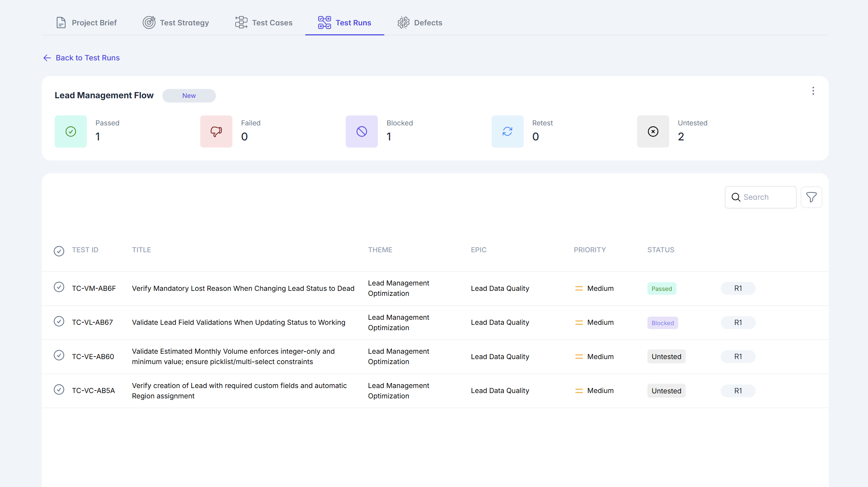Open the Untested status of TC-VC-AB5A

(666, 391)
